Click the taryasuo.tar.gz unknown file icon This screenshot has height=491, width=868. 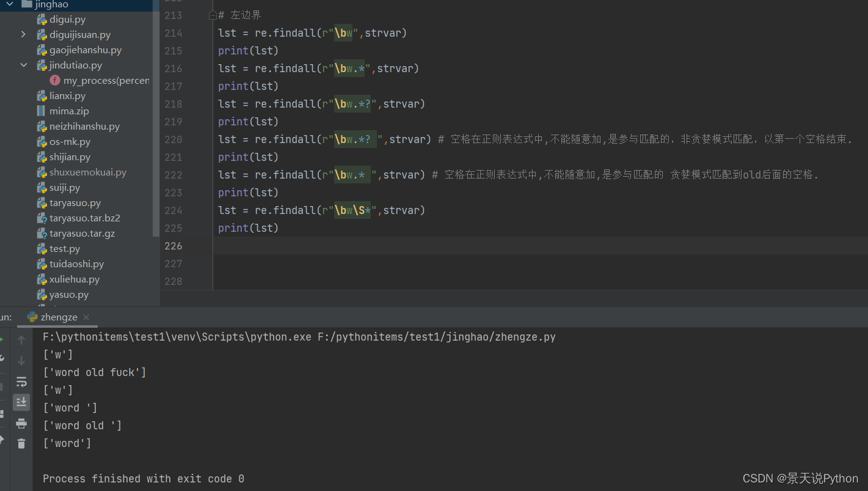[42, 234]
